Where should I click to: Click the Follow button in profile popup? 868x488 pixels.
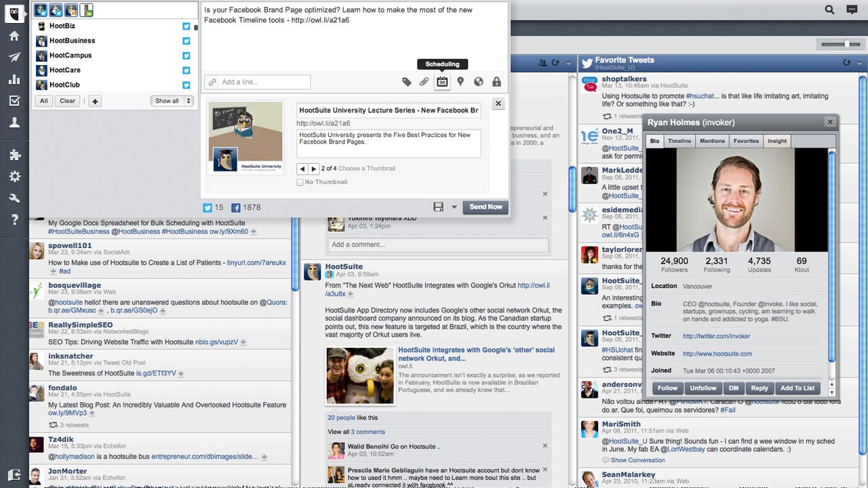click(x=668, y=388)
